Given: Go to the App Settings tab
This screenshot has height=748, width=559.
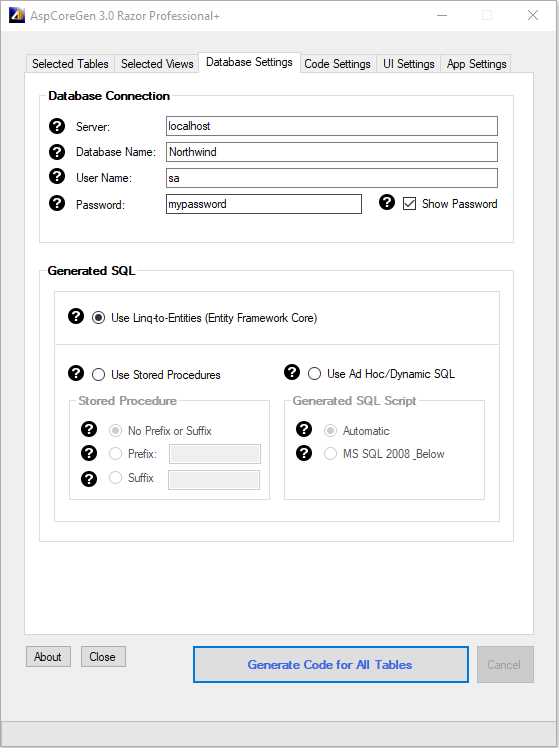Looking at the screenshot, I should 476,64.
